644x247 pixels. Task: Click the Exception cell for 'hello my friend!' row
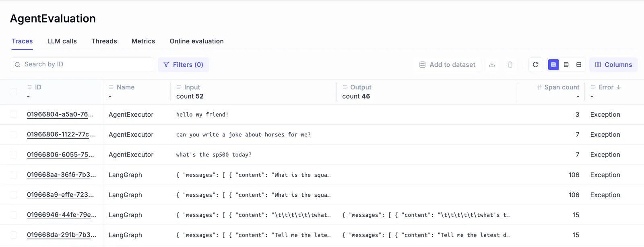605,115
